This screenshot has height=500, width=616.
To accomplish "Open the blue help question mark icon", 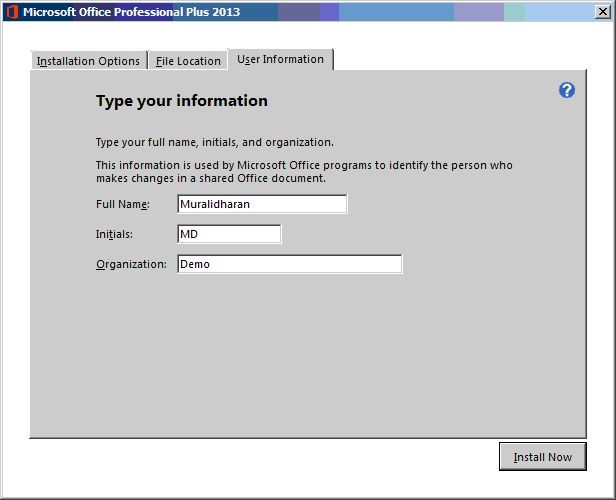I will coord(566,90).
